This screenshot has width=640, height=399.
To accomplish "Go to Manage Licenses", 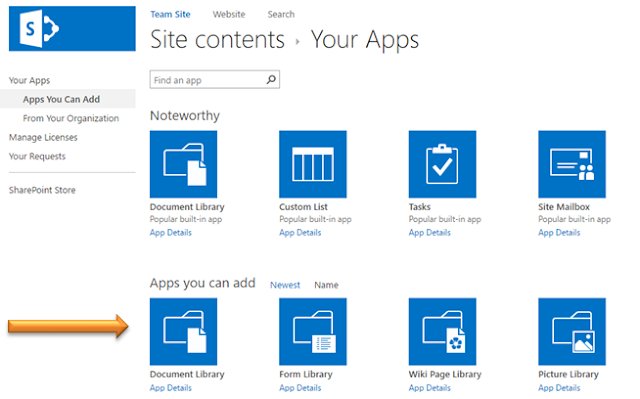I will 43,137.
